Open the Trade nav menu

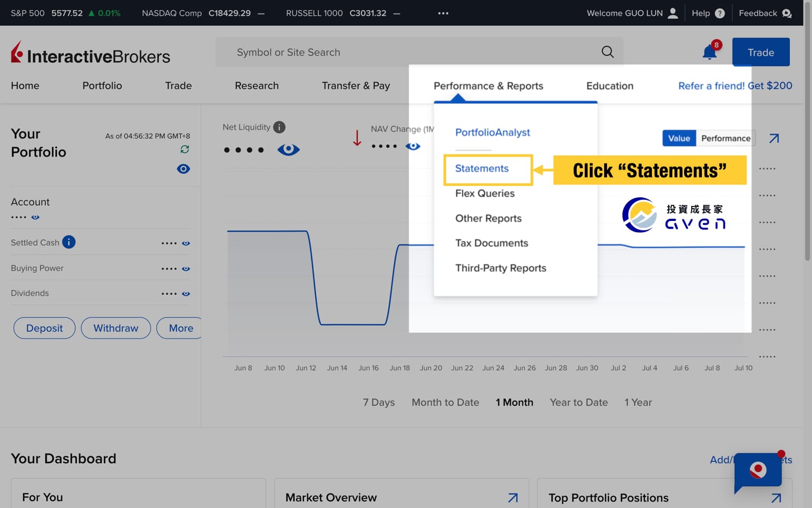pyautogui.click(x=178, y=85)
